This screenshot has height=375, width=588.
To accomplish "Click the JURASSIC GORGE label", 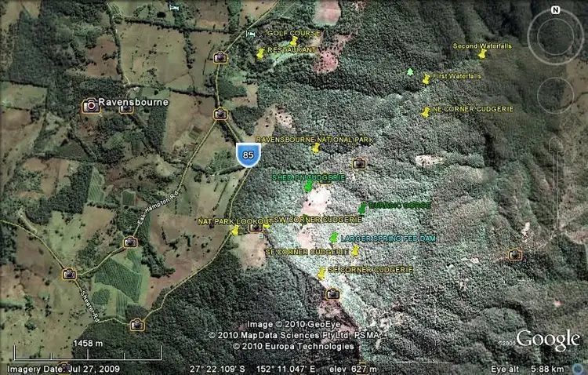I will coord(400,206).
